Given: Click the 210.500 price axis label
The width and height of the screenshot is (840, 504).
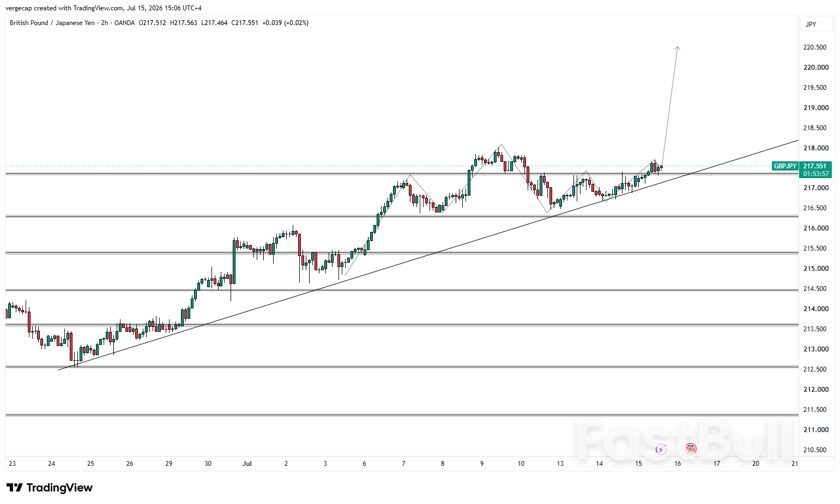Looking at the screenshot, I should [x=815, y=450].
